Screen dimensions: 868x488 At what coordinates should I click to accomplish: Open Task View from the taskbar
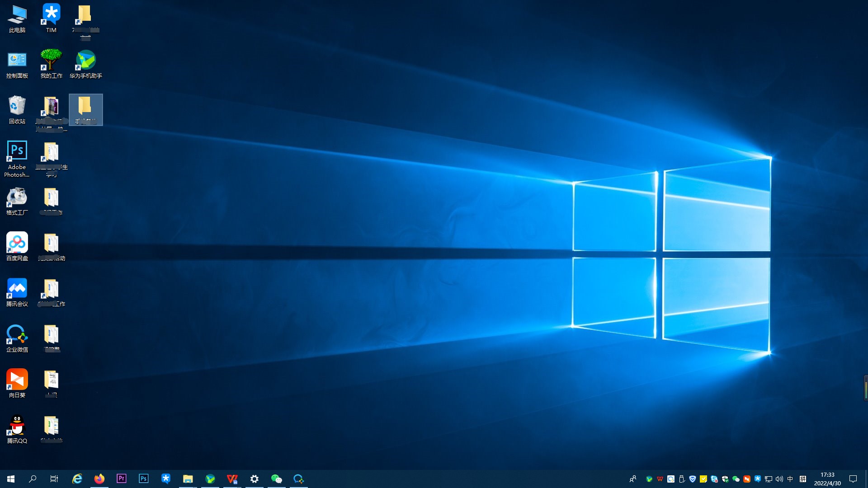click(54, 479)
